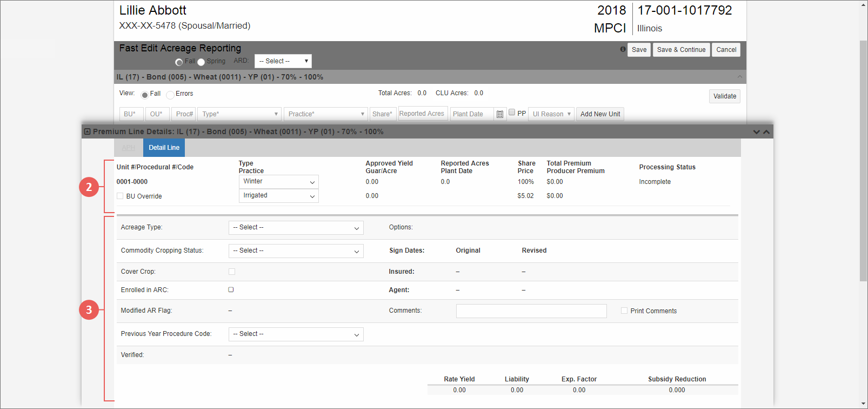Click the Cancel button
Image resolution: width=868 pixels, height=409 pixels.
click(726, 50)
